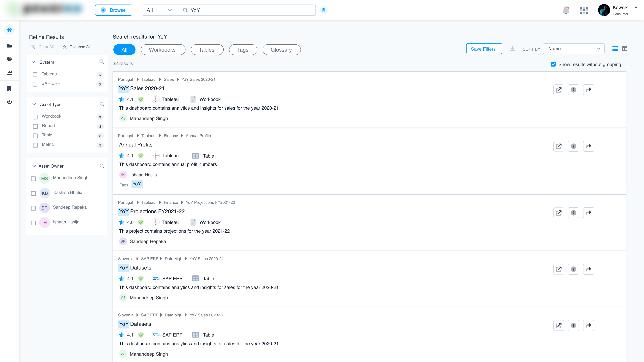
Task: Open the All search scope dropdown
Action: click(x=159, y=10)
